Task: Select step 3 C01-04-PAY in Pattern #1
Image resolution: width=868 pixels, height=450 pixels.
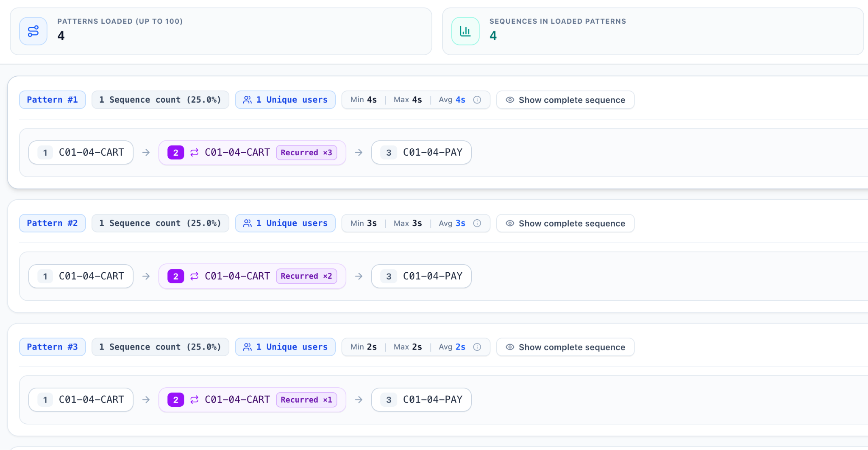Action: point(421,152)
